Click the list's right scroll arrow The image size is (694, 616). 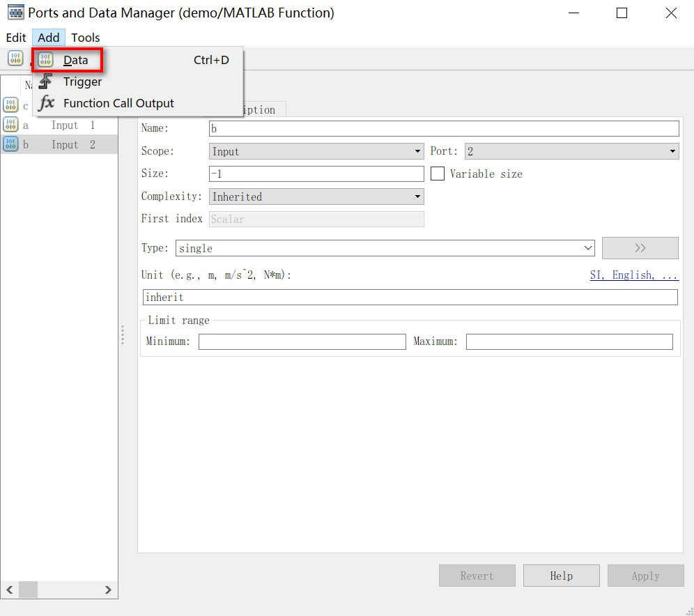coord(108,590)
